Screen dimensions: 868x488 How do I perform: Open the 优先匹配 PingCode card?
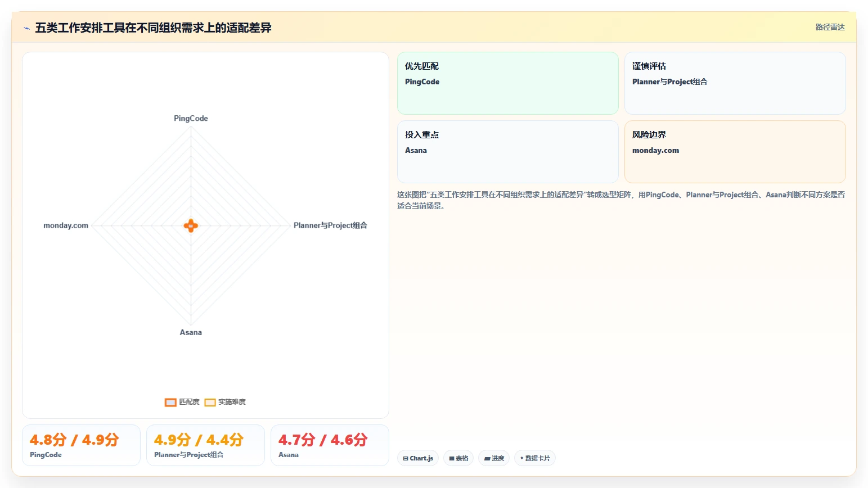coord(508,83)
